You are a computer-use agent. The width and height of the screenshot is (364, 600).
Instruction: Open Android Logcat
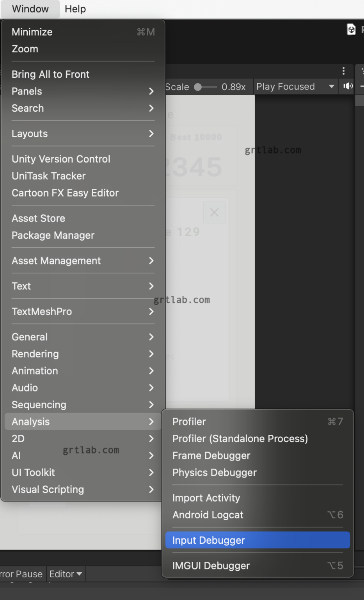pos(208,515)
